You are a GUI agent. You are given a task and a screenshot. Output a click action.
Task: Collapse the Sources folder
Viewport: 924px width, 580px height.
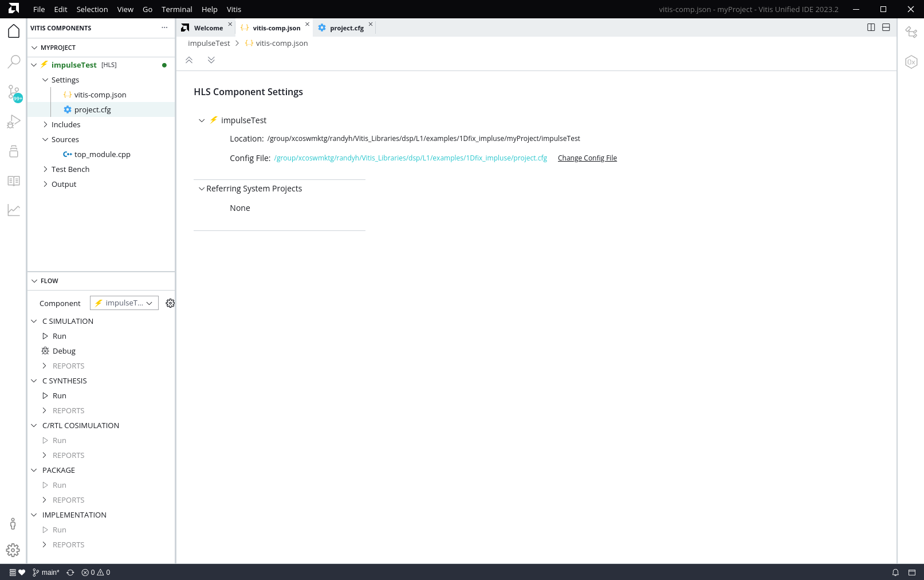45,139
